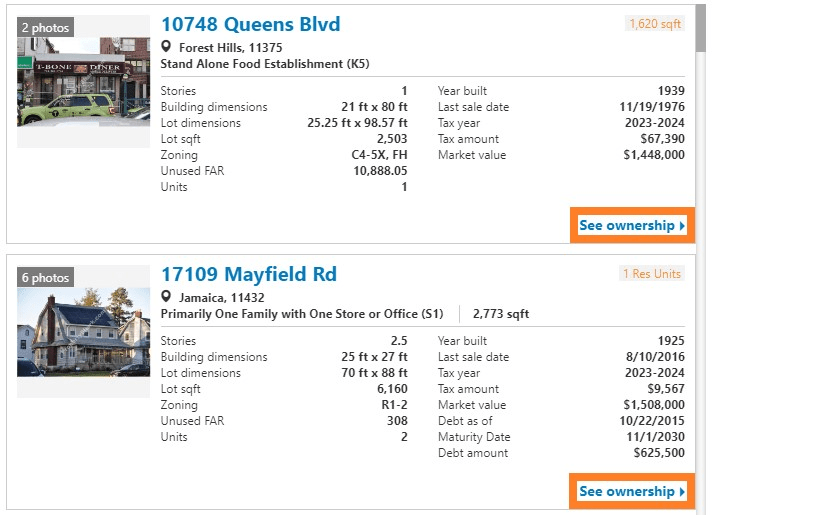Open the 17109 Mayfield Rd address link

(248, 274)
